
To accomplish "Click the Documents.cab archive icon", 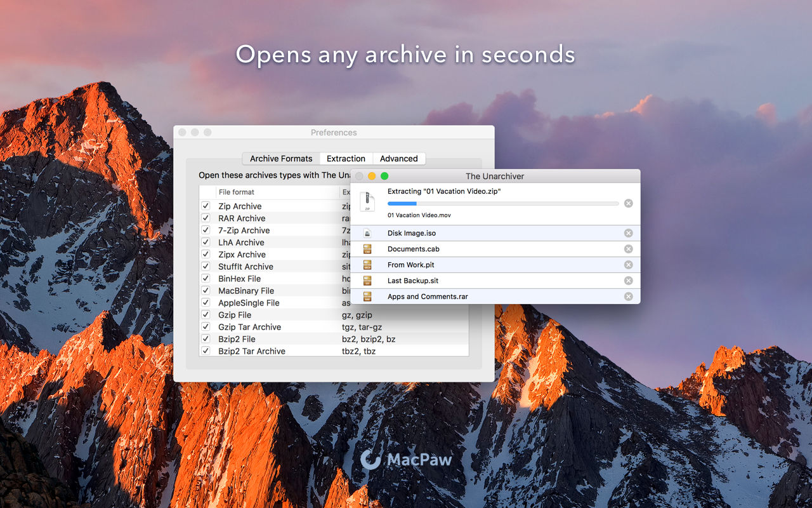I will coord(367,249).
